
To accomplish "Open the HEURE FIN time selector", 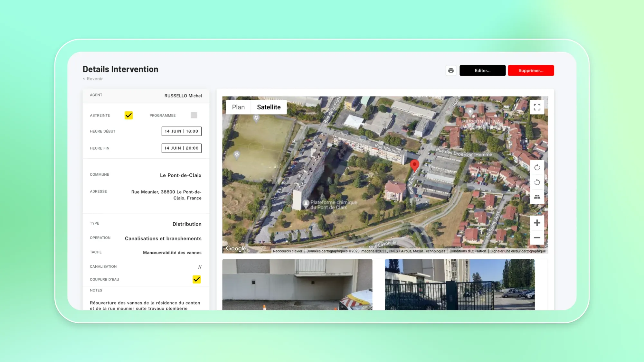I will pyautogui.click(x=181, y=148).
